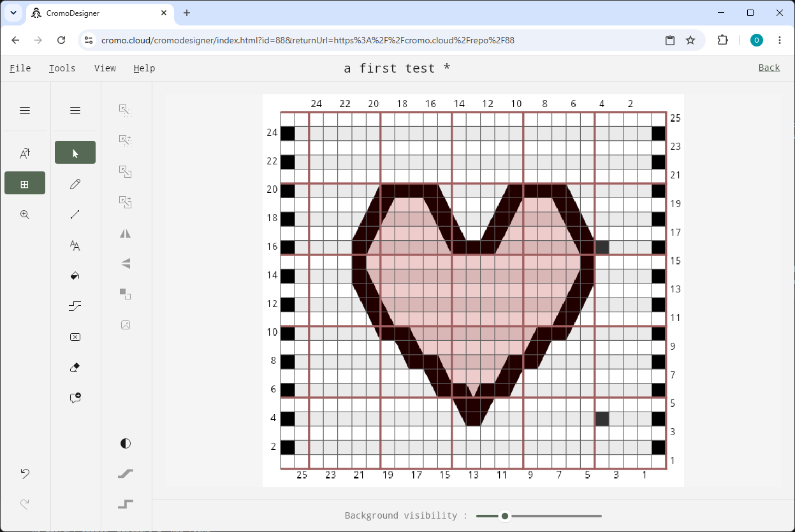Click the dark gray cell on row 16

602,247
